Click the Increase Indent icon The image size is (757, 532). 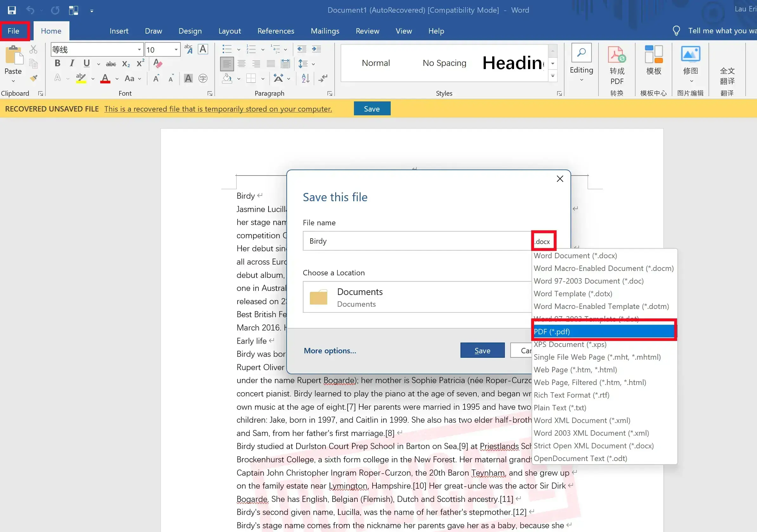[x=317, y=49]
